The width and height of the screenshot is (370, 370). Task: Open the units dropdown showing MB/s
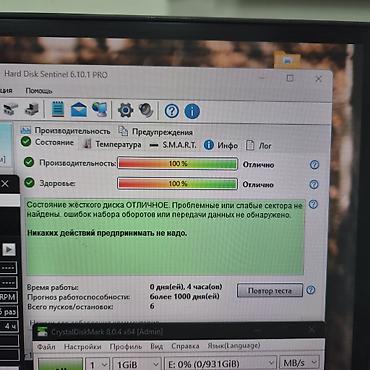click(x=299, y=363)
